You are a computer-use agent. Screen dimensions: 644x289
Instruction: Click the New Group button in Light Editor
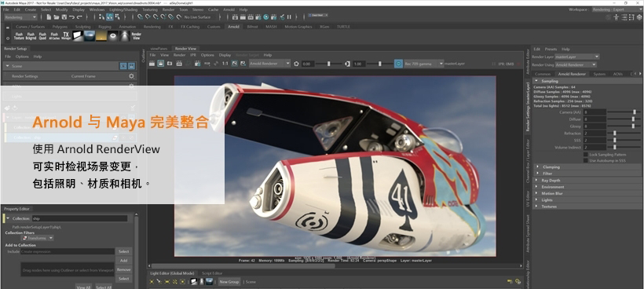[229, 282]
